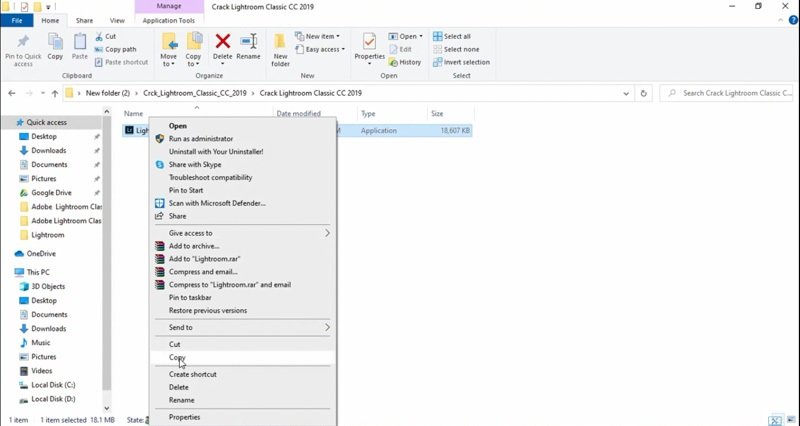
Task: Switch to the View ribbon tab
Action: click(117, 20)
